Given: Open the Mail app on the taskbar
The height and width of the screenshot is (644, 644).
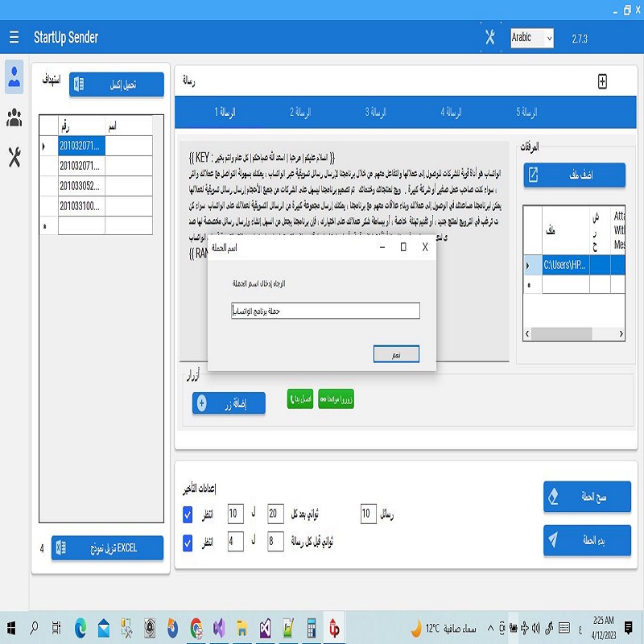Looking at the screenshot, I should point(104,628).
